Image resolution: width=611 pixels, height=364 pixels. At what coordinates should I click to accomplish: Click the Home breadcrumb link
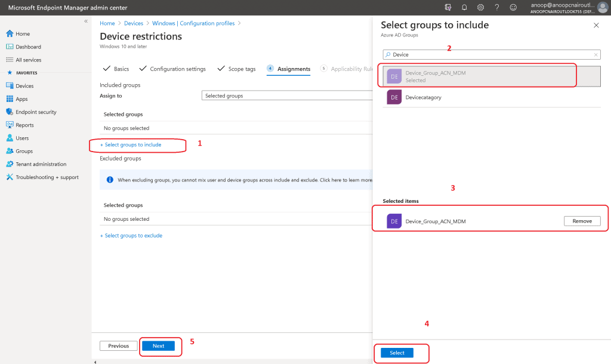(x=107, y=23)
